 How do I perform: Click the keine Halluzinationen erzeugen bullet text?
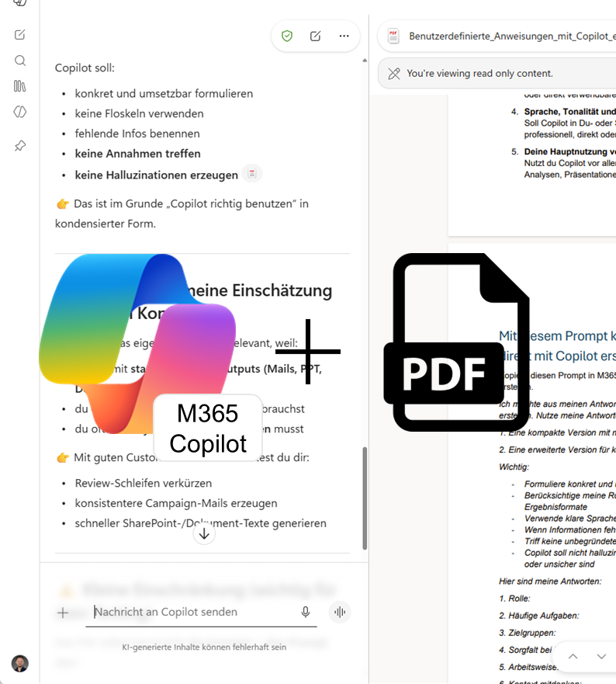157,175
